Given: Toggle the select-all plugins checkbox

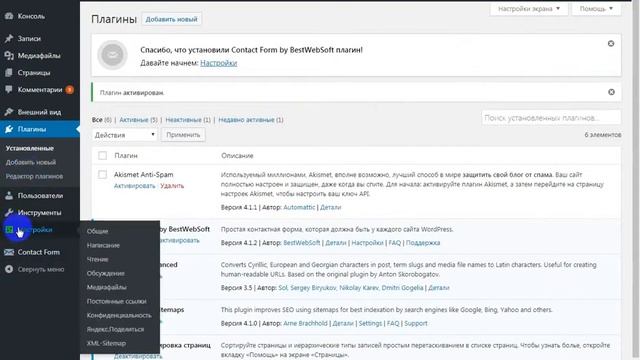Looking at the screenshot, I should (x=102, y=156).
